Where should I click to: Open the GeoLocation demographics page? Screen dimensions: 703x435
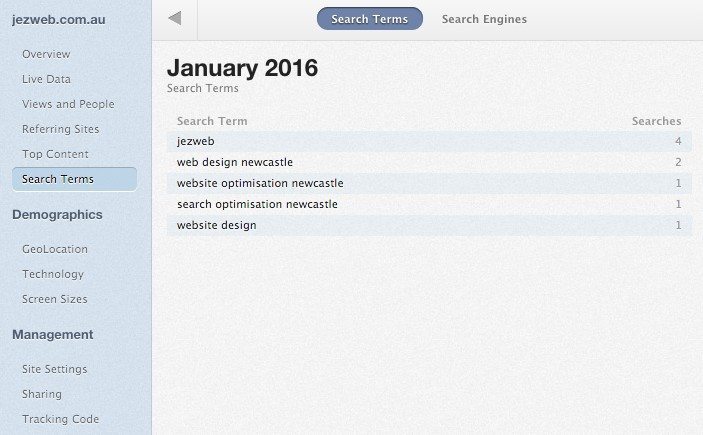tap(55, 249)
